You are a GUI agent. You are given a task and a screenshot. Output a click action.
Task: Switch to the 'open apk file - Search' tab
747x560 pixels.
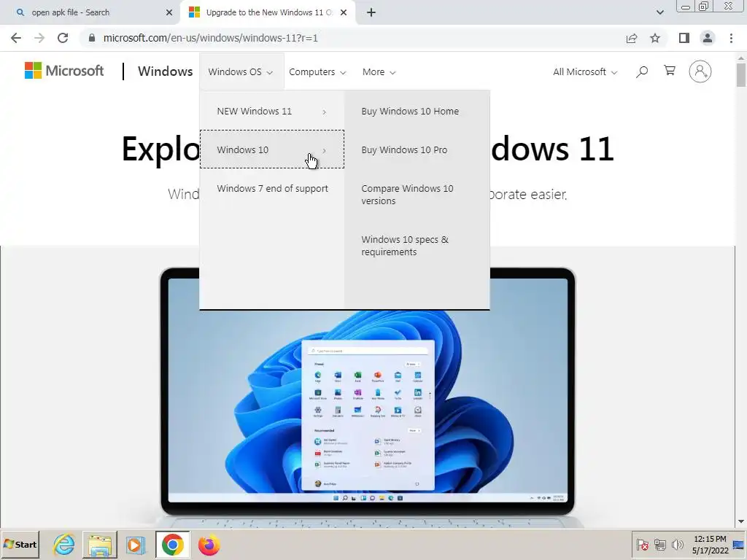[x=90, y=12]
